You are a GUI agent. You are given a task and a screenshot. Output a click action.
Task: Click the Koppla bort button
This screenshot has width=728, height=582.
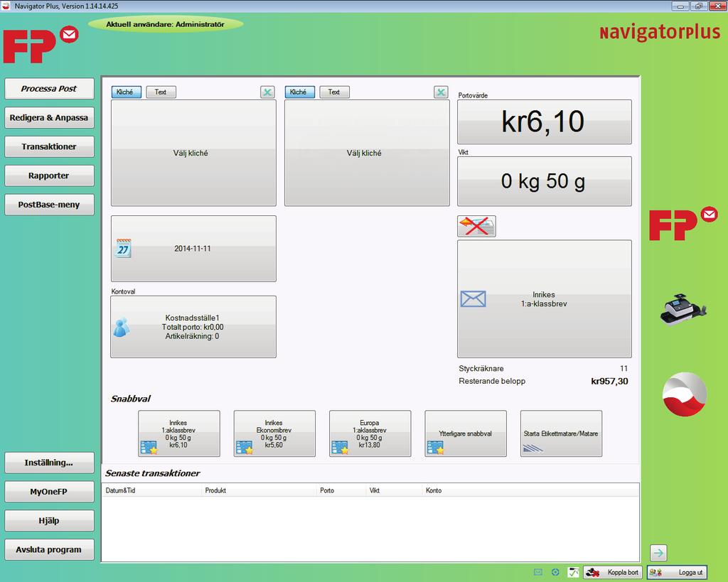click(x=613, y=572)
